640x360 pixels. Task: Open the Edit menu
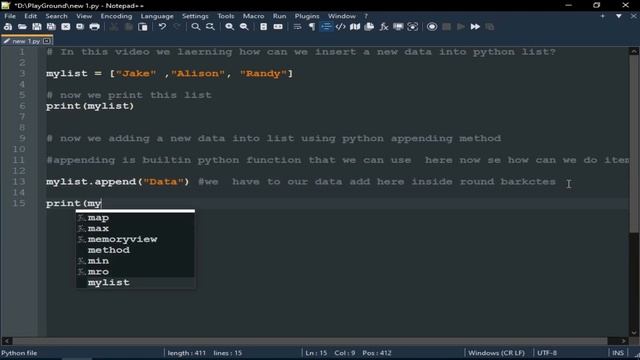[31, 16]
